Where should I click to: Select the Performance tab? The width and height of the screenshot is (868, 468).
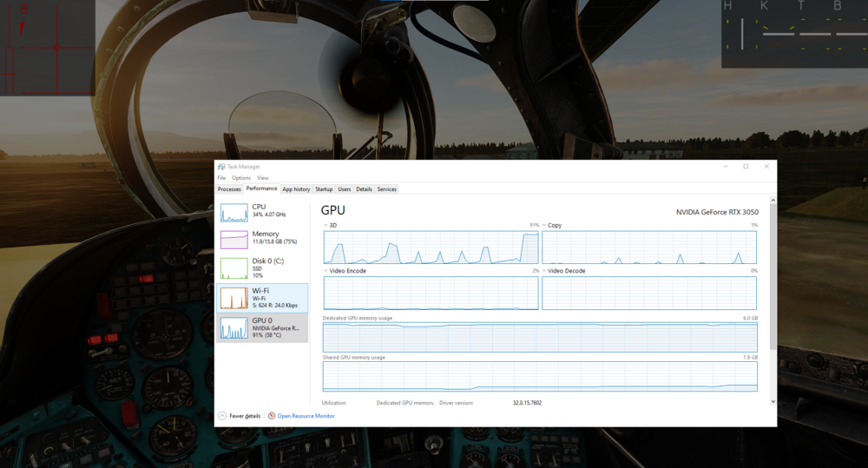(x=262, y=189)
